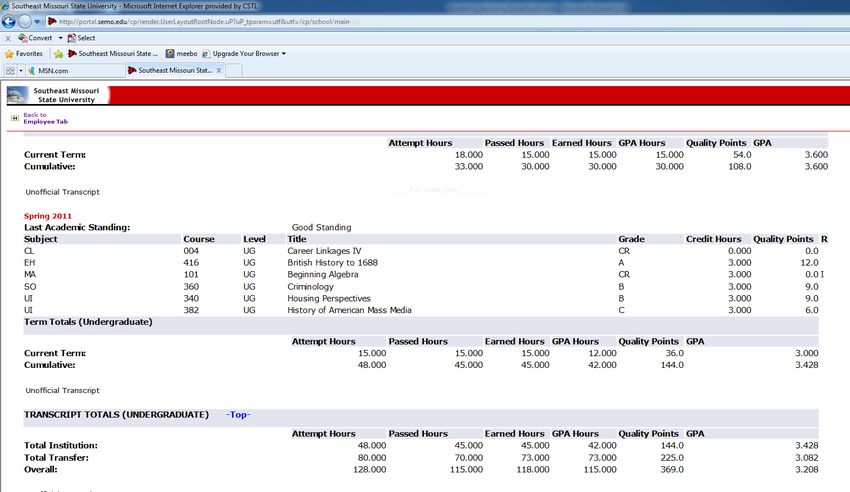
Task: Click the Overall GPA value 3.208
Action: tap(807, 470)
